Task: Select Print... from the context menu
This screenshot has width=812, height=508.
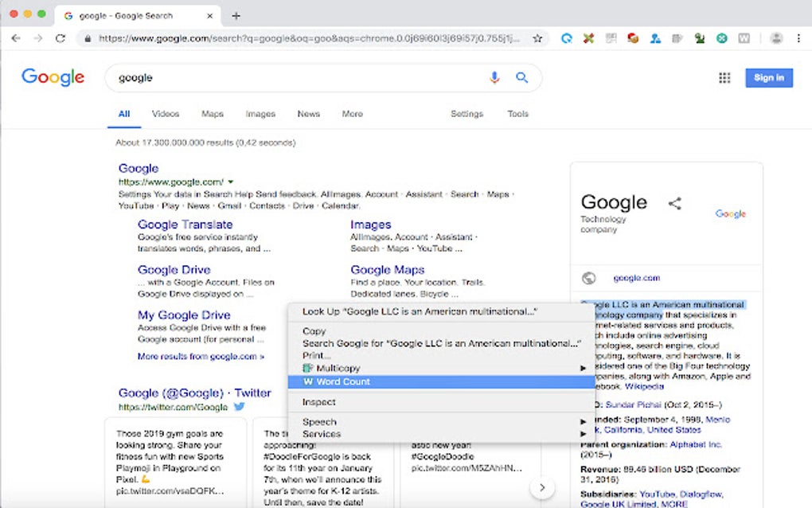Action: (x=441, y=356)
